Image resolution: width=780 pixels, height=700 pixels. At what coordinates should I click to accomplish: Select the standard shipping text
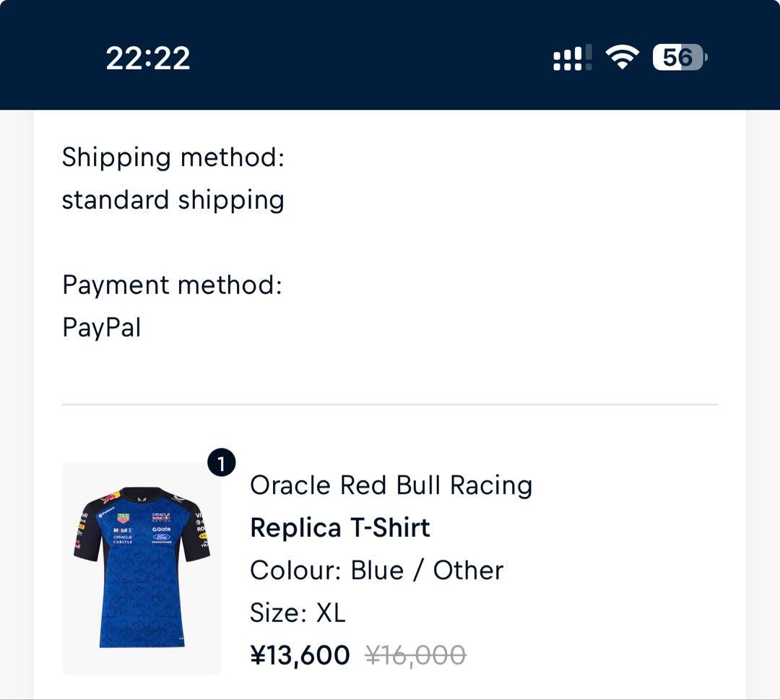[x=173, y=200]
